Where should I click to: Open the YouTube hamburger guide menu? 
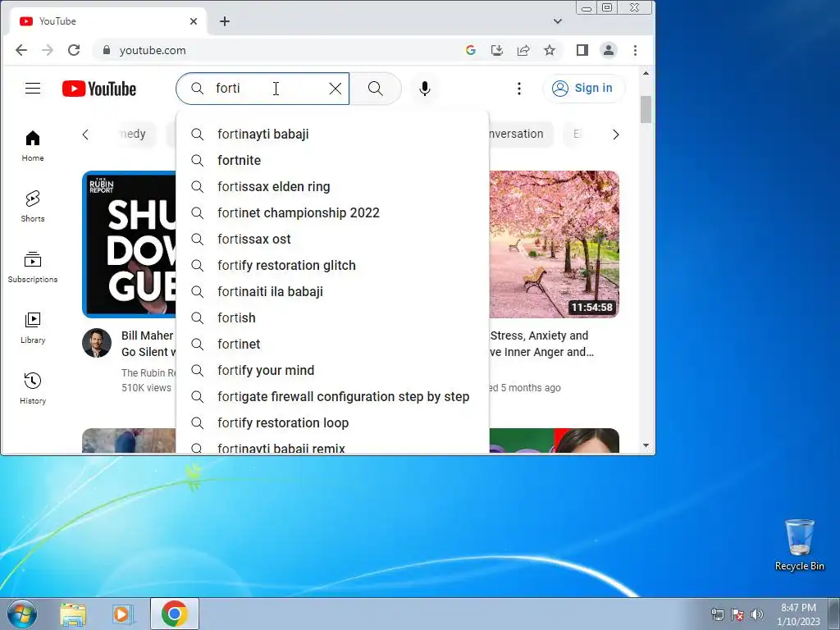(x=33, y=89)
